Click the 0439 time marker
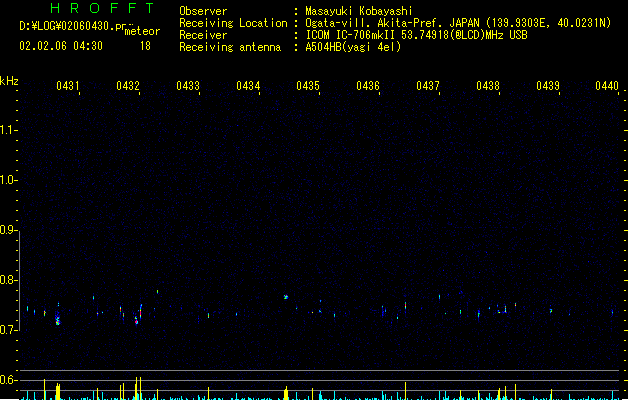Viewport: 629px width, 400px height. coord(548,86)
